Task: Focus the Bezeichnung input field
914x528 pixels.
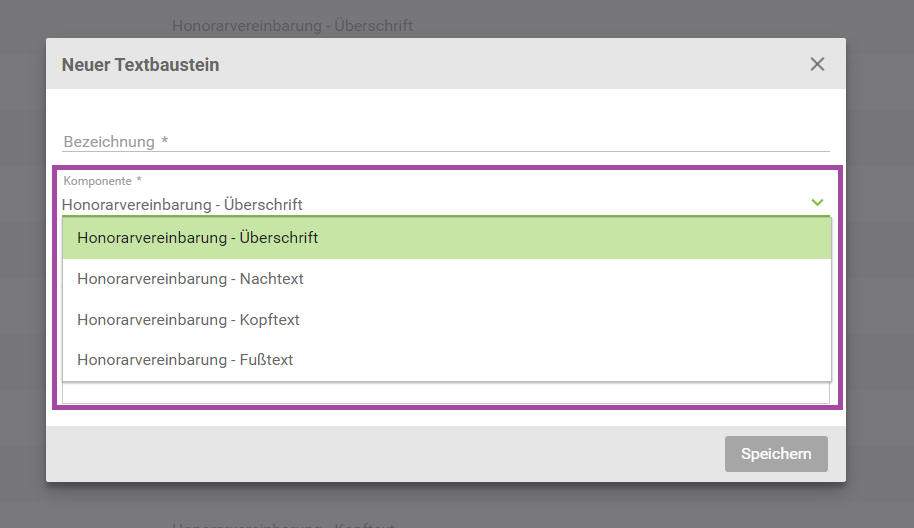Action: pos(446,142)
